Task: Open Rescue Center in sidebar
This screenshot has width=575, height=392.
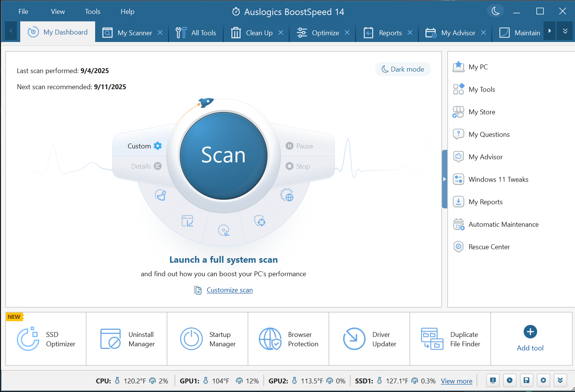Action: point(481,247)
